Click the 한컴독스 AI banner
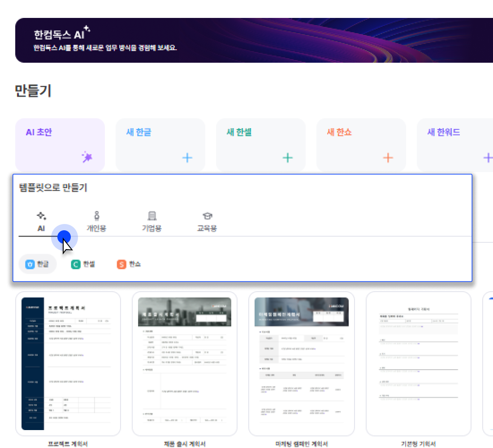The height and width of the screenshot is (448, 493). [x=254, y=40]
